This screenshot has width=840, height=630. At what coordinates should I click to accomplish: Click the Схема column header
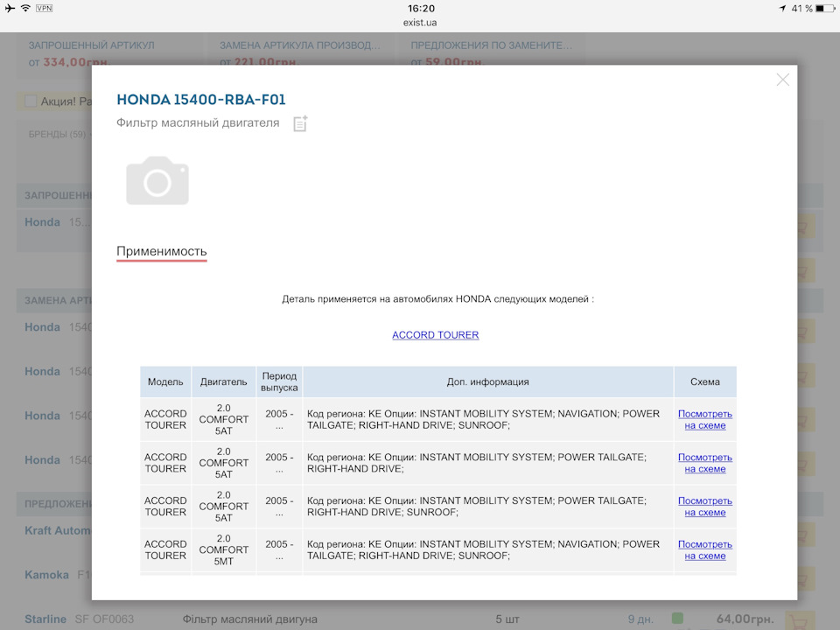tap(705, 382)
